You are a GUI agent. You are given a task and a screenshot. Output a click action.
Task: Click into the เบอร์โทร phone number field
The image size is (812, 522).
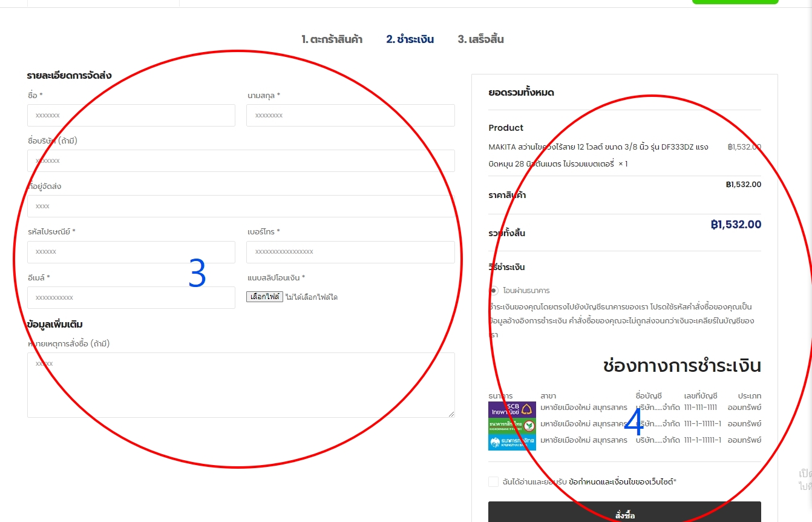pos(350,252)
